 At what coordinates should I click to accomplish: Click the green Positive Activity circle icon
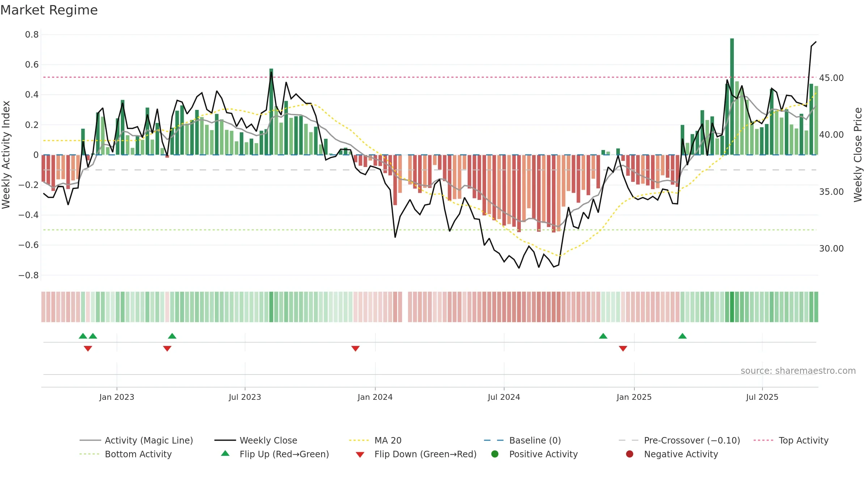point(495,454)
